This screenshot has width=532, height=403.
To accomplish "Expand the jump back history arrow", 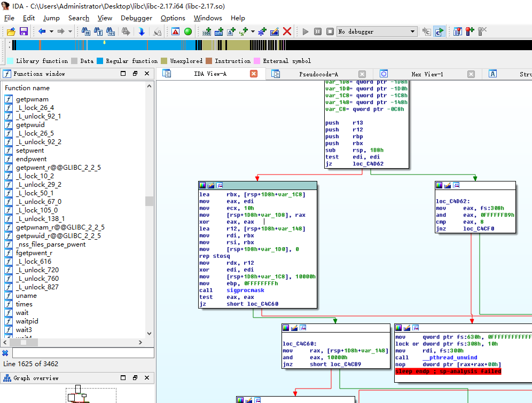I will pos(51,31).
